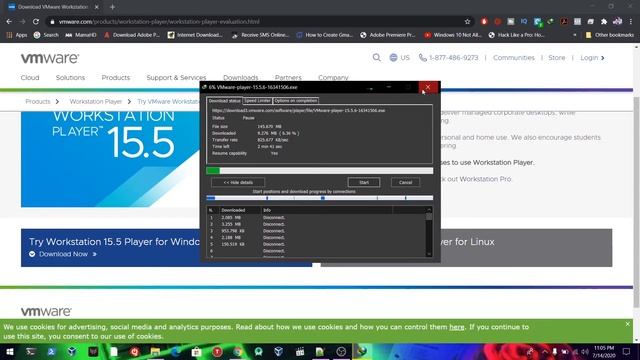Open the Download Adobe P... bookmark

131,35
